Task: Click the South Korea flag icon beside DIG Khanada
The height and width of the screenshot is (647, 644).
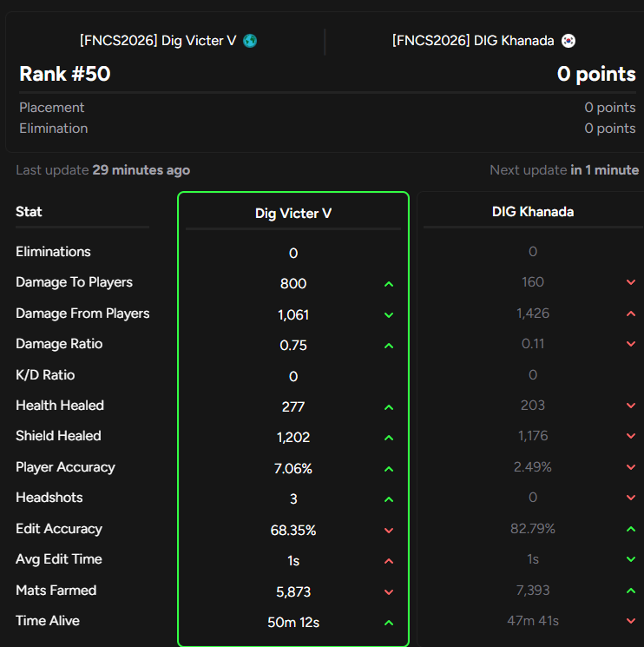Action: 568,41
